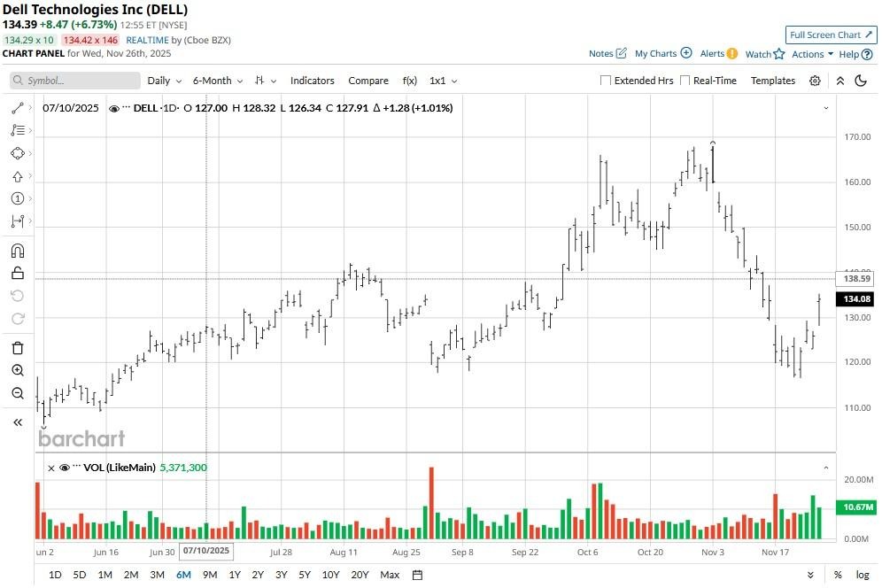Viewport: 882px width, 588px height.
Task: Click the Notes link
Action: (600, 53)
